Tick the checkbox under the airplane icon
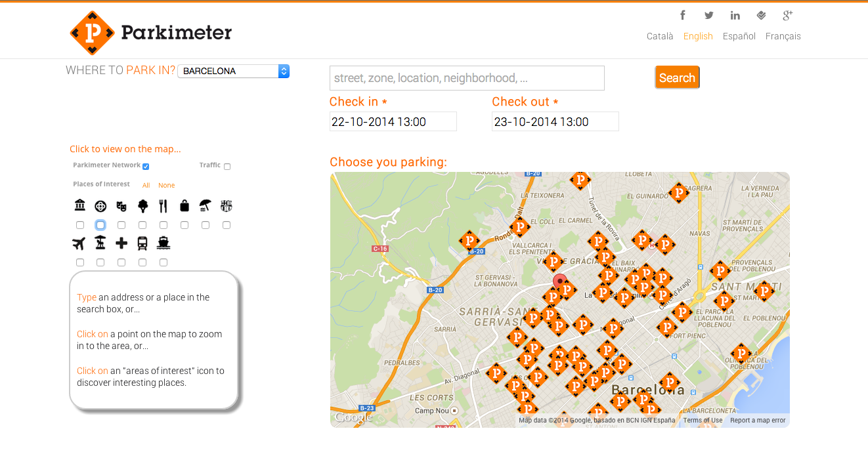This screenshot has width=868, height=456. point(80,262)
